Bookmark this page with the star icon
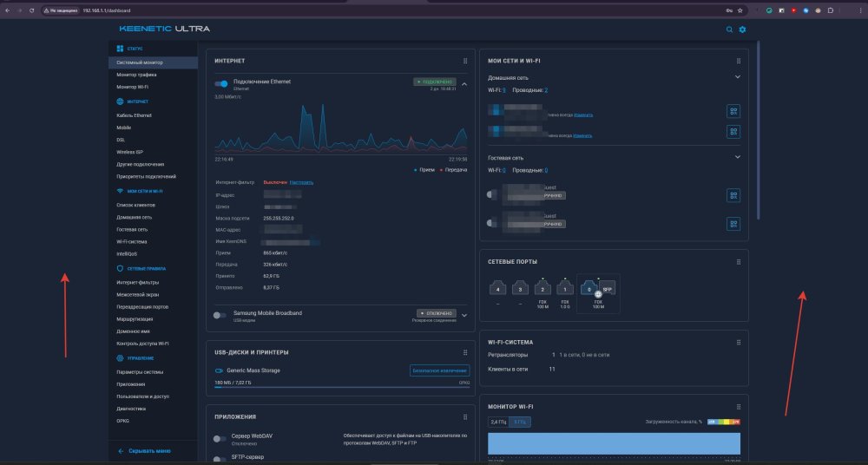Image resolution: width=868 pixels, height=465 pixels. 740,10
